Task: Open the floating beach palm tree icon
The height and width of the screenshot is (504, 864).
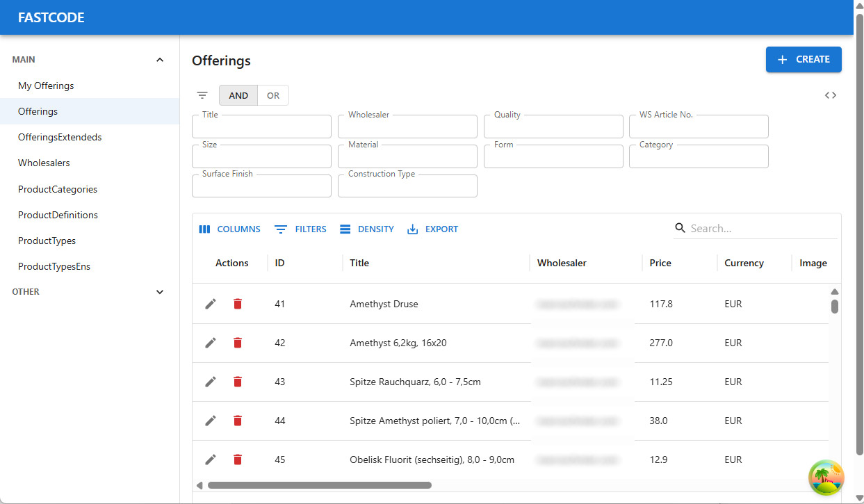Action: [x=826, y=478]
